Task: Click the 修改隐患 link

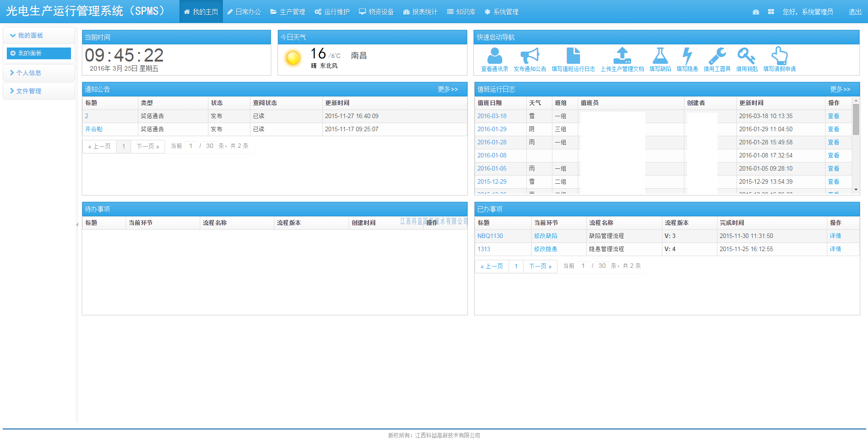Action: 546,249
